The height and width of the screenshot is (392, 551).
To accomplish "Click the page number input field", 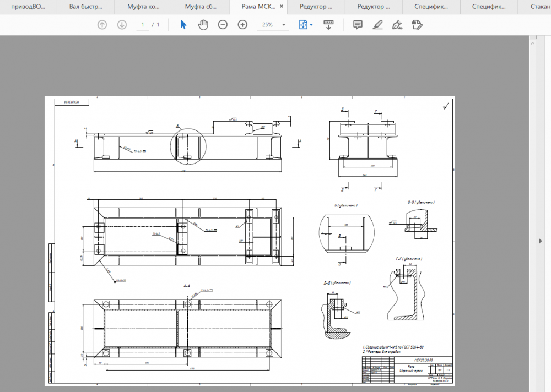I will (143, 25).
